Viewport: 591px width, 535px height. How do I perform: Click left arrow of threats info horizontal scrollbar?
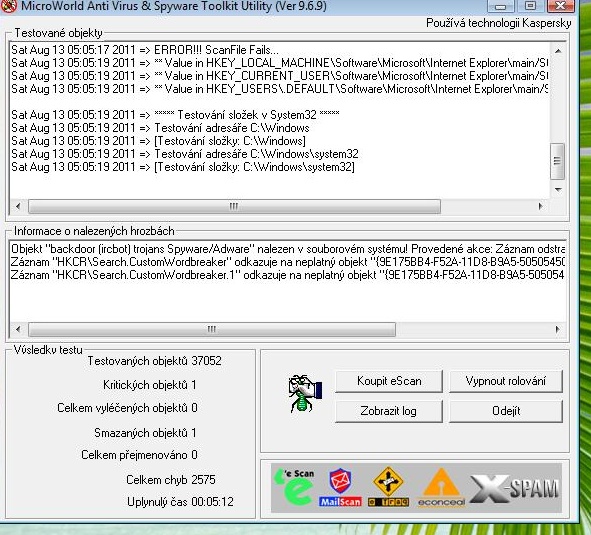(18, 329)
